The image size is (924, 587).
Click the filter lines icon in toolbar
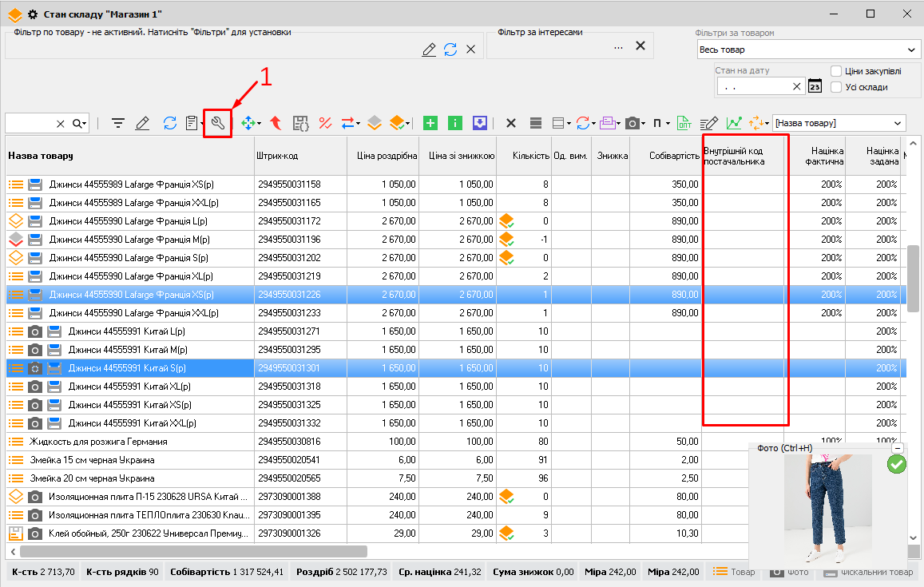pos(118,123)
